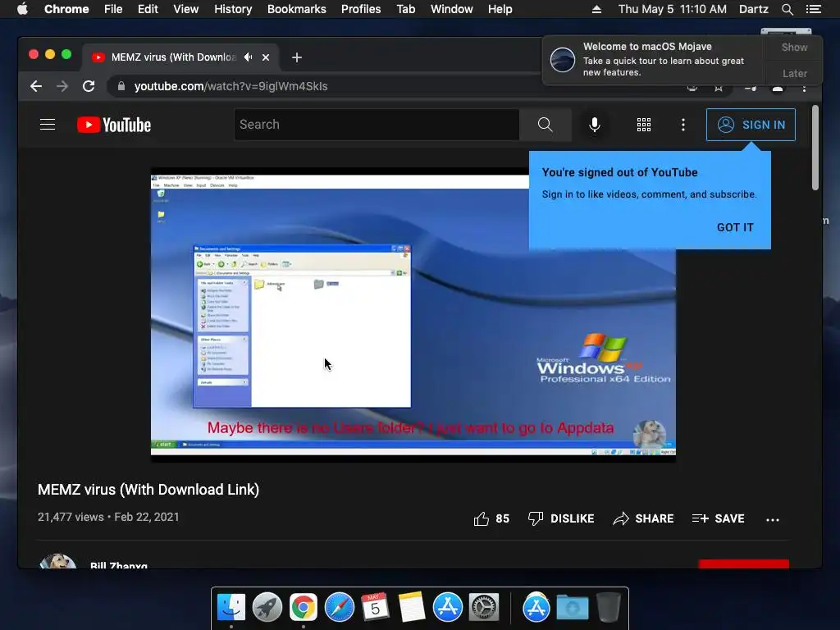Open Finder from the Dock
The height and width of the screenshot is (630, 840).
click(231, 608)
